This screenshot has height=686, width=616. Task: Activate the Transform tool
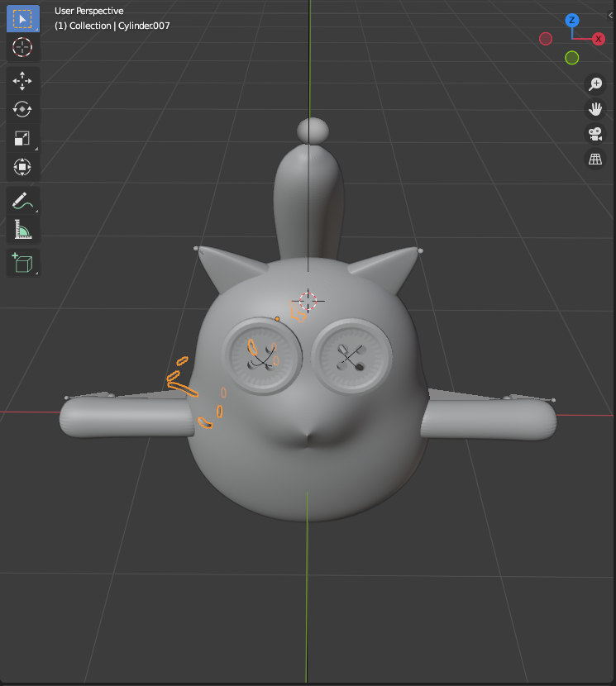[23, 167]
